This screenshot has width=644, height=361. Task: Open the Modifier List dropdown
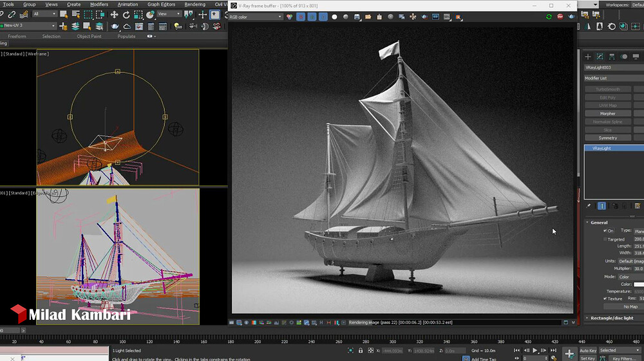[x=614, y=78]
